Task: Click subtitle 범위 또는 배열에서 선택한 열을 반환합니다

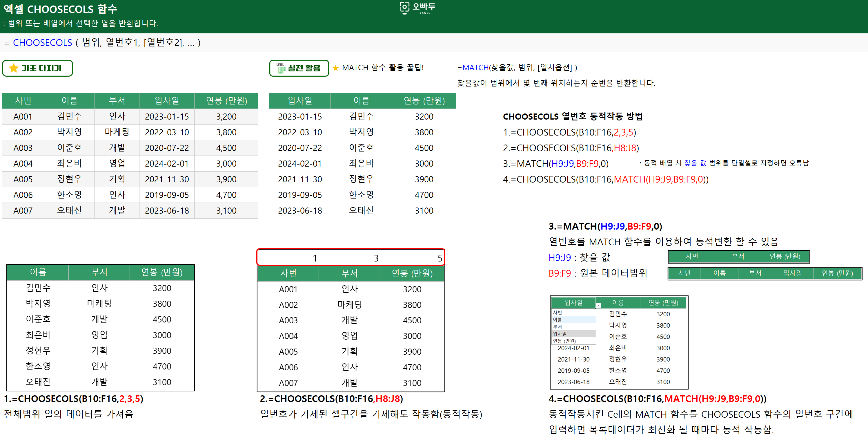Action: 80,23
